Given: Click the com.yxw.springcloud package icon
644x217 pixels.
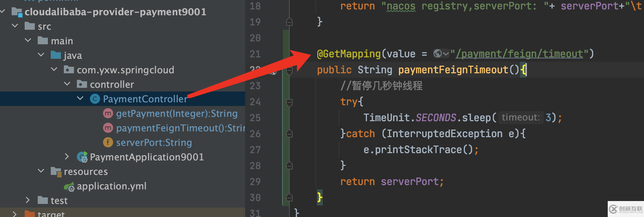Looking at the screenshot, I should (x=69, y=70).
